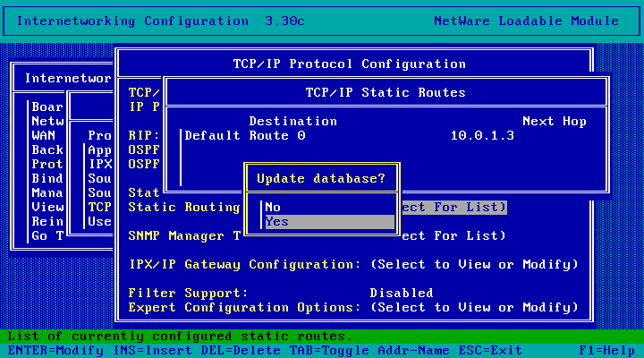Select AppleTalk in the protocol list
This screenshot has height=358, width=644.
(x=100, y=149)
